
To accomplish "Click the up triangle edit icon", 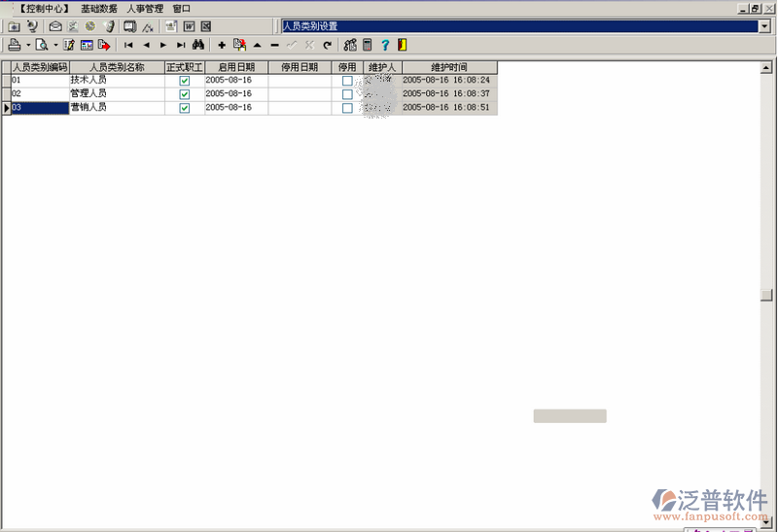I will 257,45.
